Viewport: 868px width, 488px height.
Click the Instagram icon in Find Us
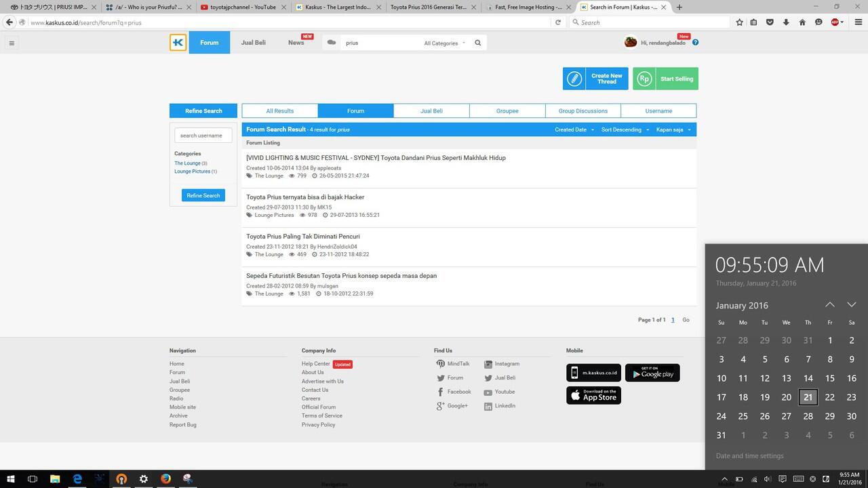(x=488, y=364)
